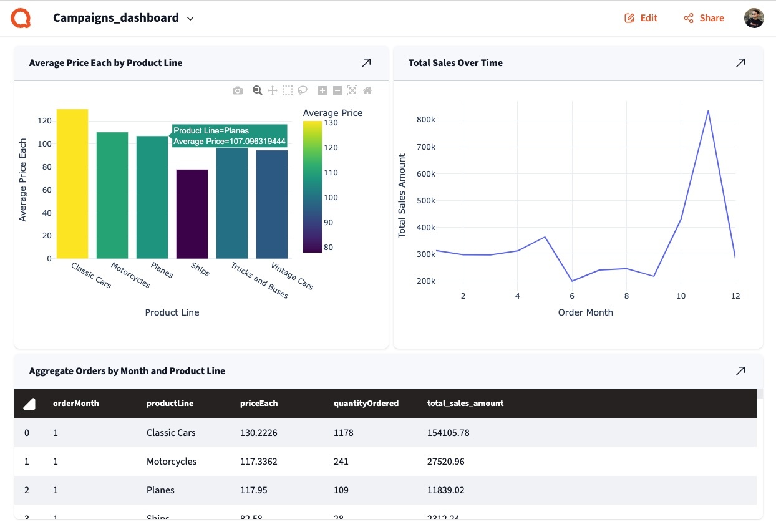The image size is (776, 532).
Task: Click the Zoom Out minus icon
Action: 337,90
